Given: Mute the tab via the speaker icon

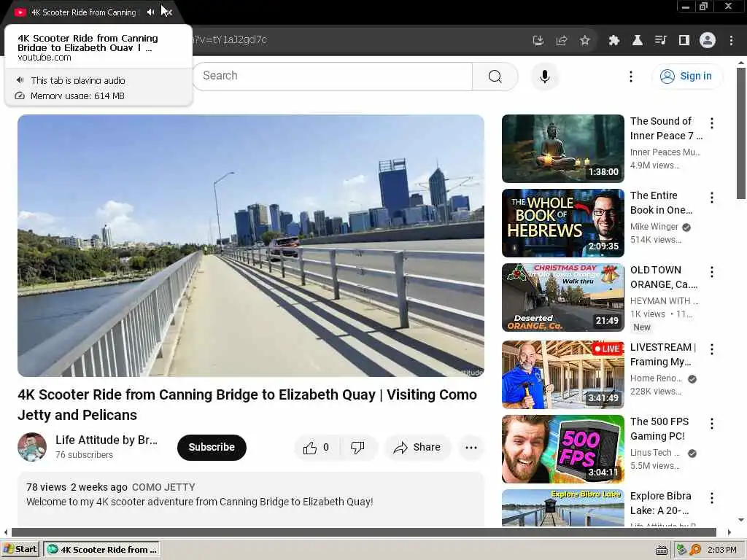Looking at the screenshot, I should (150, 12).
